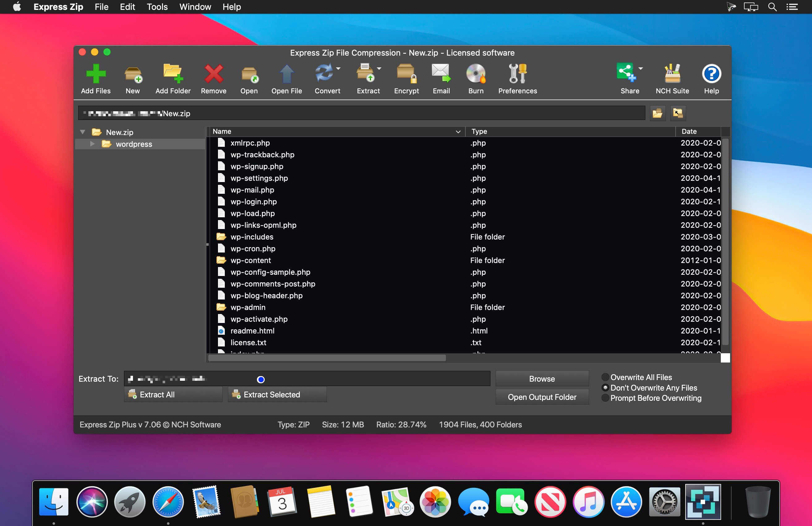Select the Overwrite All Files option
The height and width of the screenshot is (526, 812).
[605, 377]
